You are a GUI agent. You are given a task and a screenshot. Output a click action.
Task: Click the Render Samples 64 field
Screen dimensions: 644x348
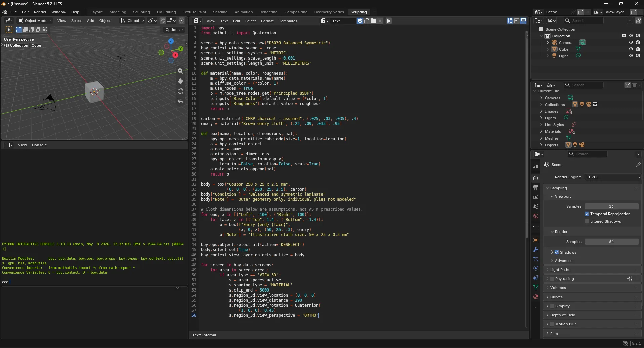click(611, 242)
